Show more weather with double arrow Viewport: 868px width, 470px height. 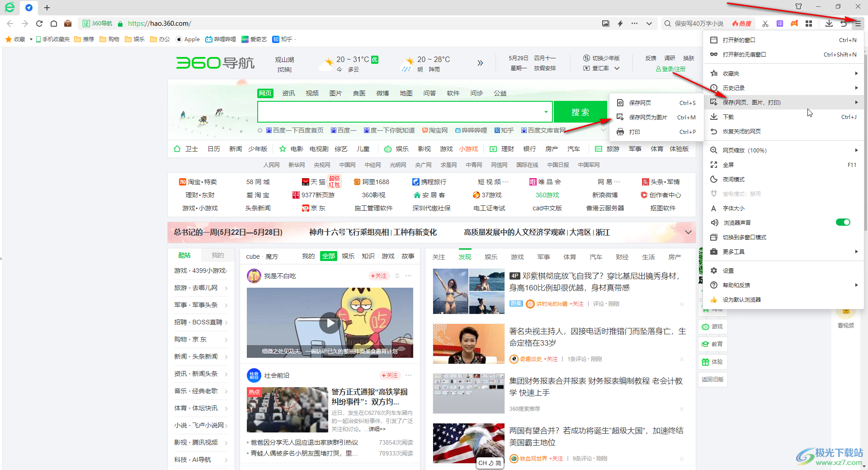click(x=480, y=63)
